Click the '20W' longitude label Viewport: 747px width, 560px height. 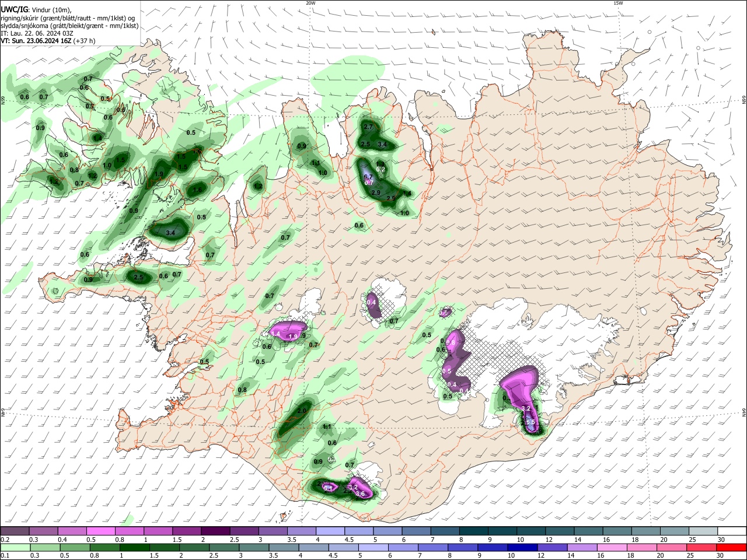(310, 3)
